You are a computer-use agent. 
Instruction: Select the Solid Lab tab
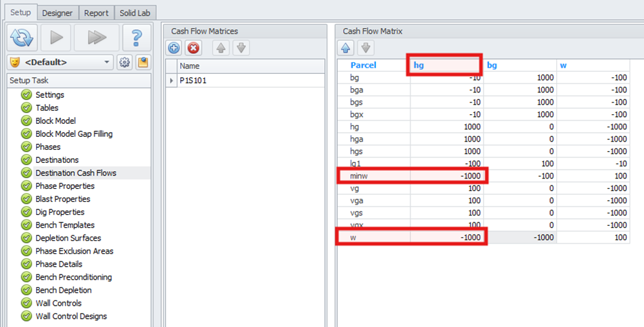136,13
